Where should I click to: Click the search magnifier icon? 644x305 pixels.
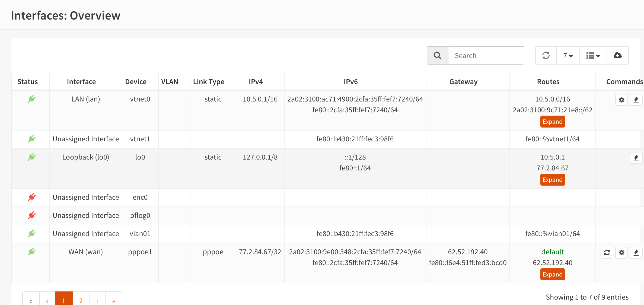coord(437,55)
